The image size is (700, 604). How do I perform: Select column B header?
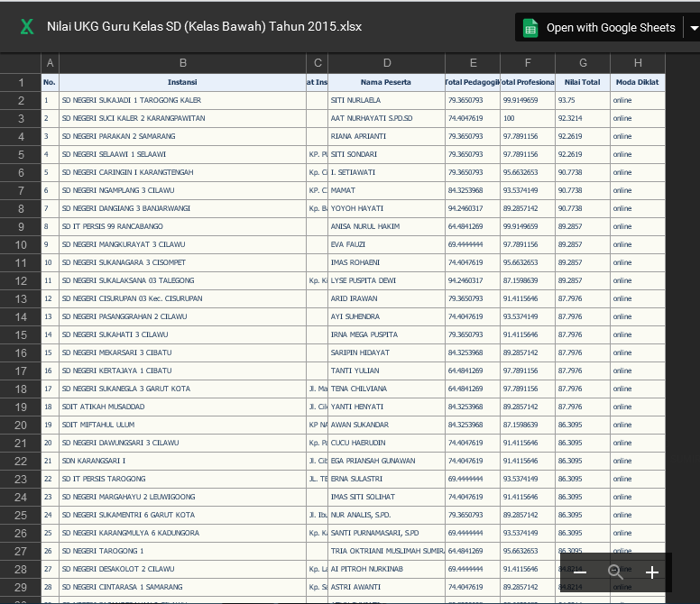point(182,63)
